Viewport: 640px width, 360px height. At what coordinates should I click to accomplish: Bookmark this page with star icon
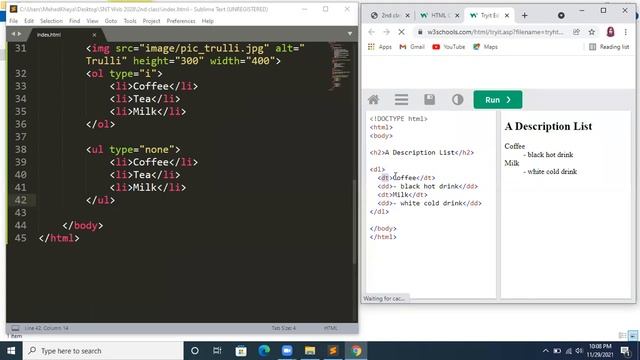[x=591, y=32]
